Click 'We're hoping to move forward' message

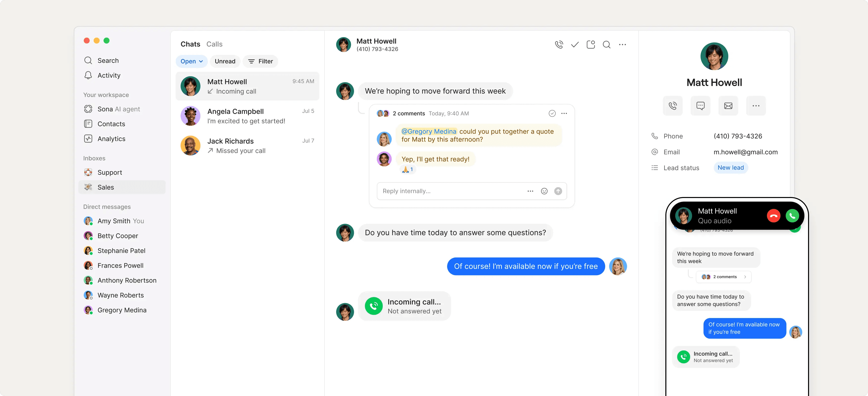(x=435, y=91)
